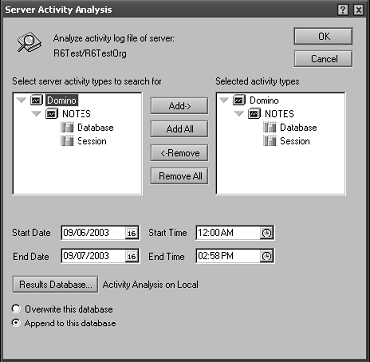Open the End Time clock picker
The height and width of the screenshot is (362, 370).
(266, 256)
